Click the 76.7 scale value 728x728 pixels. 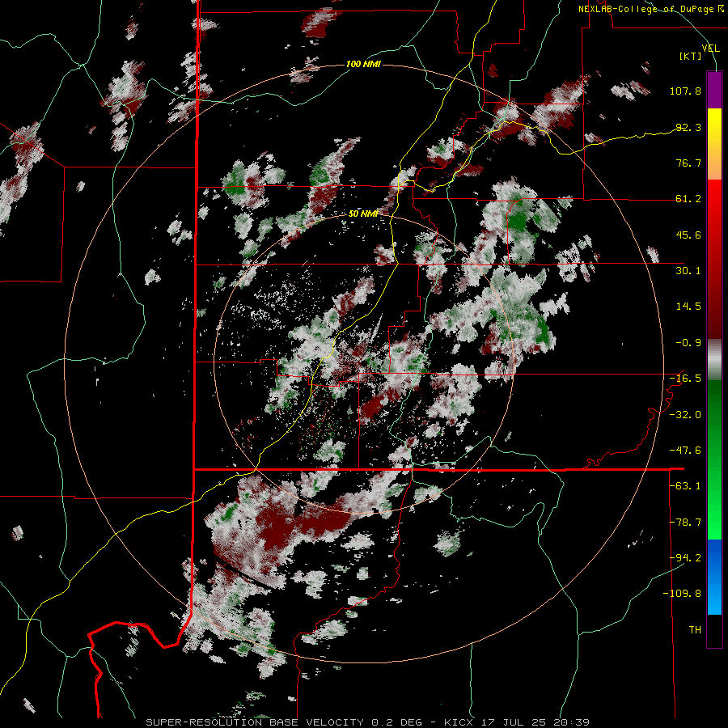click(x=688, y=163)
